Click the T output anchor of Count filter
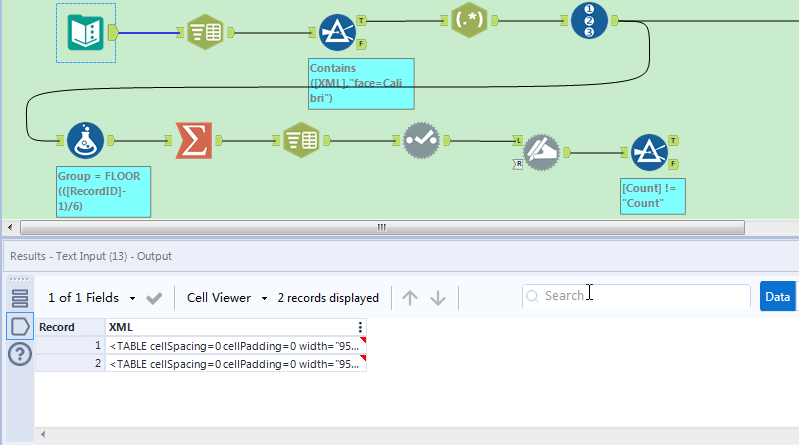This screenshot has width=799, height=445. [674, 141]
